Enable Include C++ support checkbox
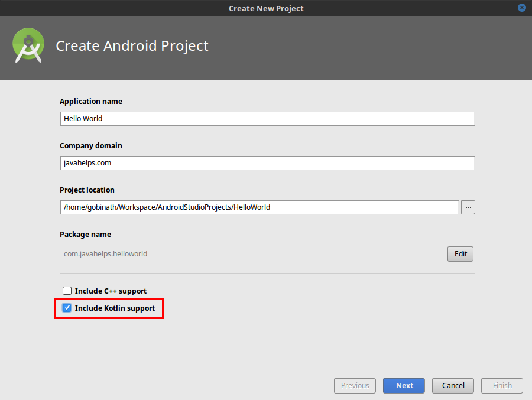Image resolution: width=532 pixels, height=400 pixels. (x=67, y=291)
